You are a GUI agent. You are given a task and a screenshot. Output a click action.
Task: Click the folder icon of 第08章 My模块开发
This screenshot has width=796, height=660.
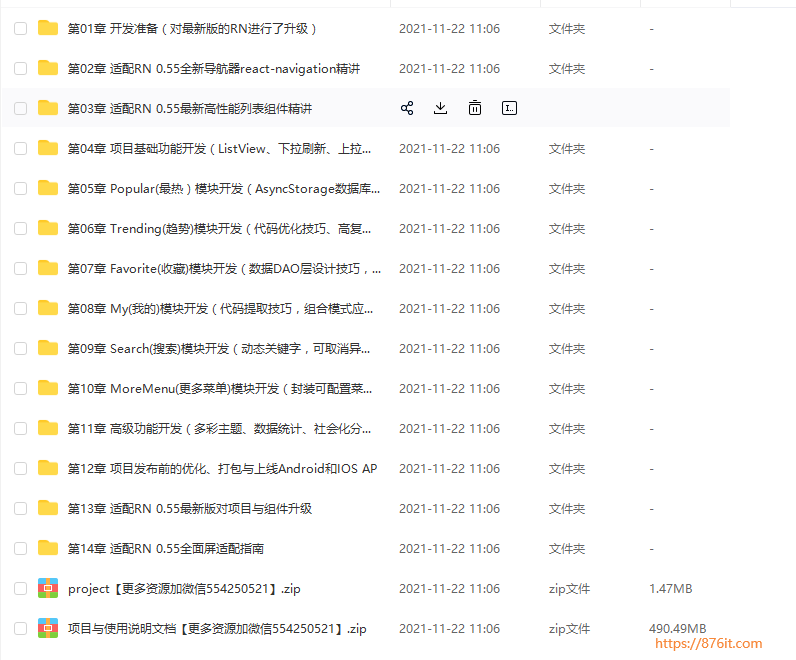[48, 308]
